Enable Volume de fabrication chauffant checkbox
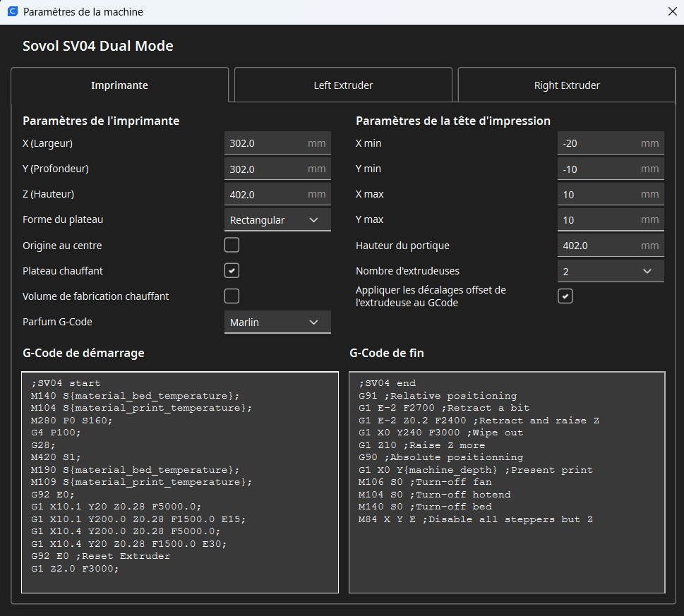 (232, 296)
